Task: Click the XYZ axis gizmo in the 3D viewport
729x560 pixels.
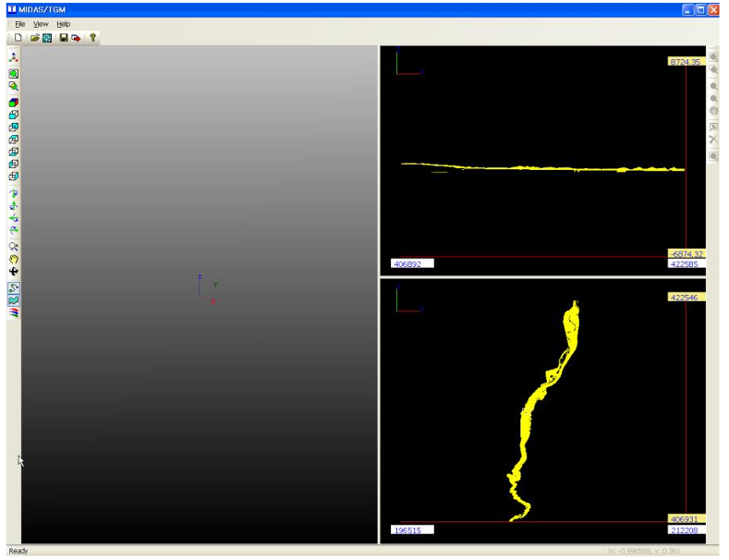Action: (x=207, y=289)
